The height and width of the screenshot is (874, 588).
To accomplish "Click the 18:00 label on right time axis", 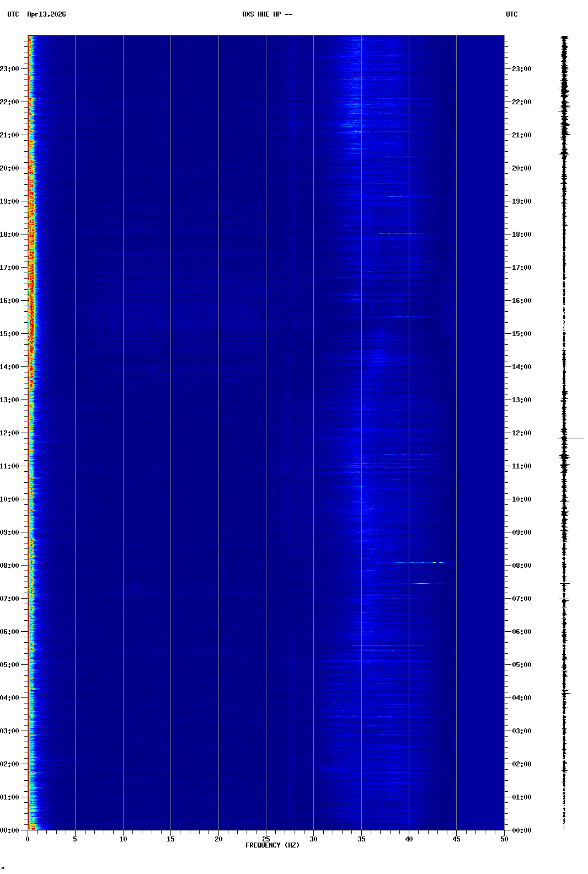I will (521, 235).
